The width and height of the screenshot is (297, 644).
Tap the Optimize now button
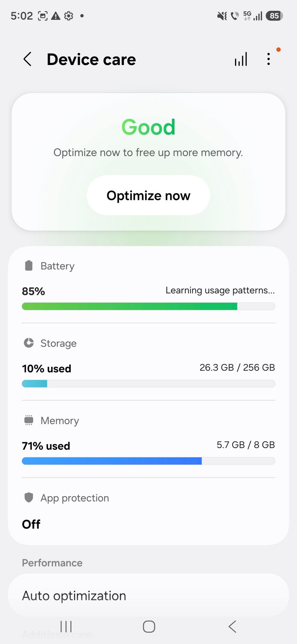[148, 195]
